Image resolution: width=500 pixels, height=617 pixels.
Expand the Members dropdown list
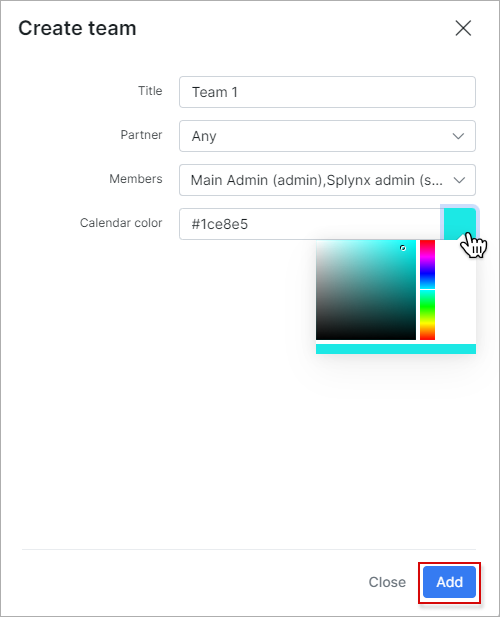pyautogui.click(x=327, y=180)
